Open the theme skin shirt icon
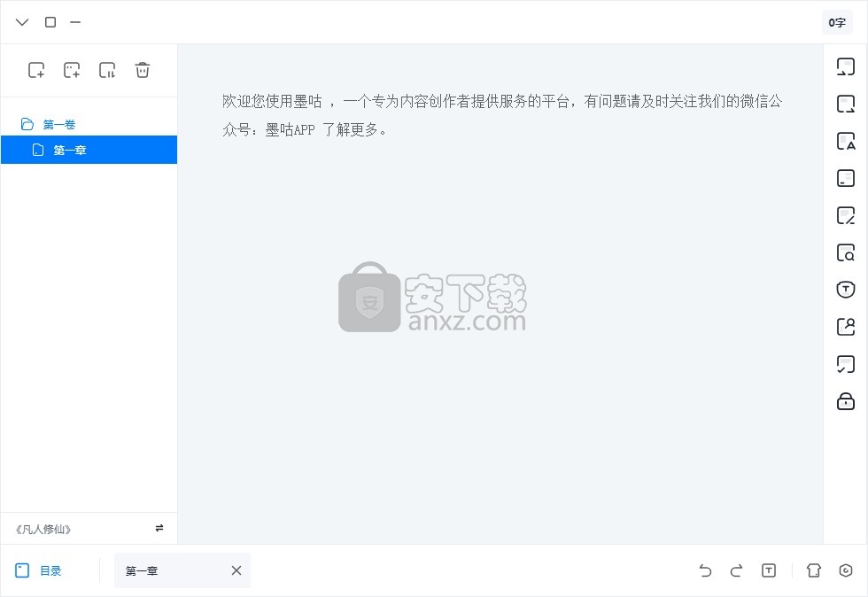Viewport: 868px width, 597px height. tap(814, 570)
